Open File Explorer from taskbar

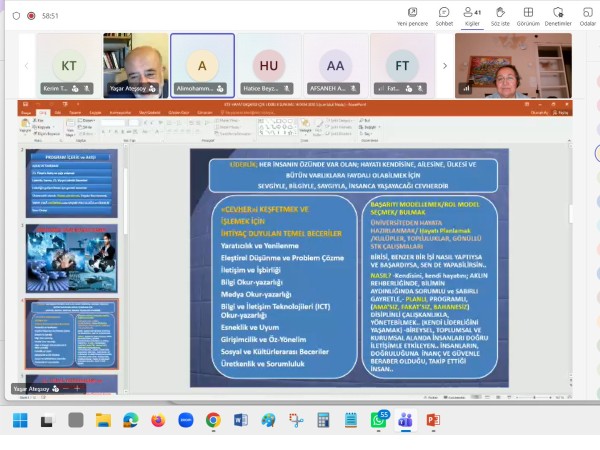(103, 421)
